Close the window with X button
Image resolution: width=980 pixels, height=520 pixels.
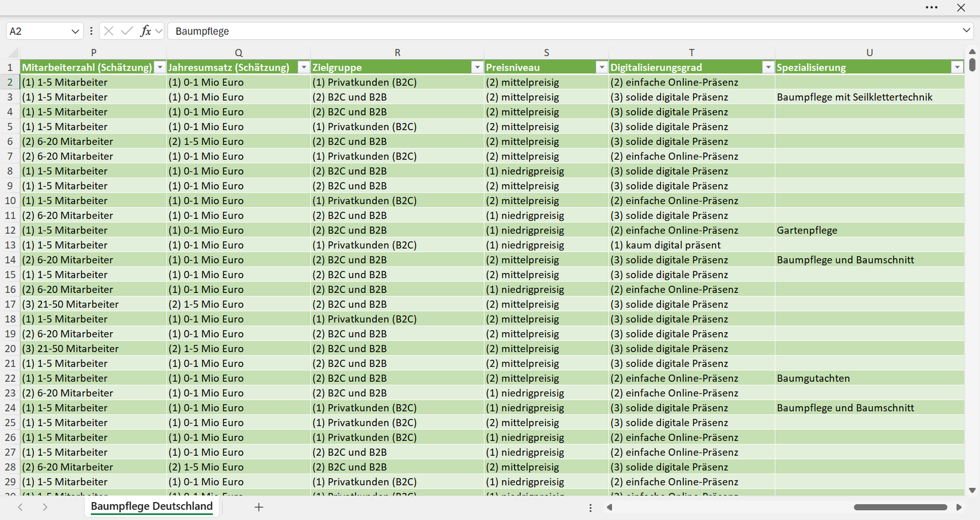click(x=961, y=8)
